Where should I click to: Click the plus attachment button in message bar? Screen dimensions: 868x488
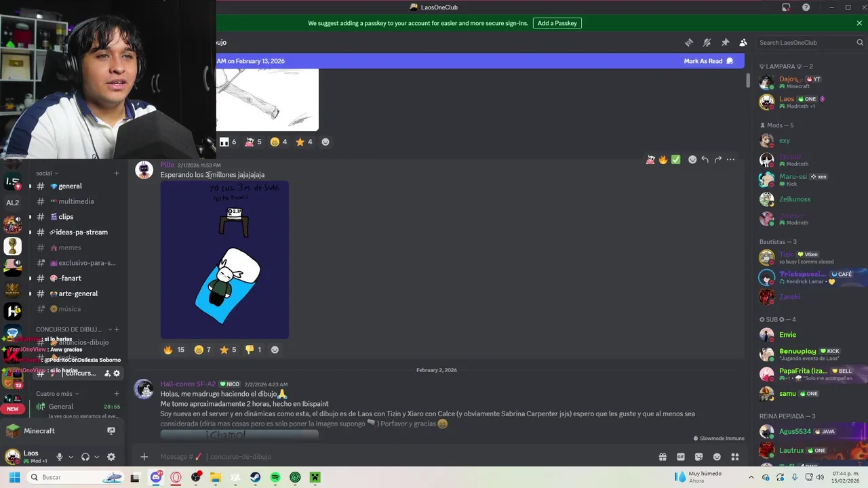click(144, 457)
